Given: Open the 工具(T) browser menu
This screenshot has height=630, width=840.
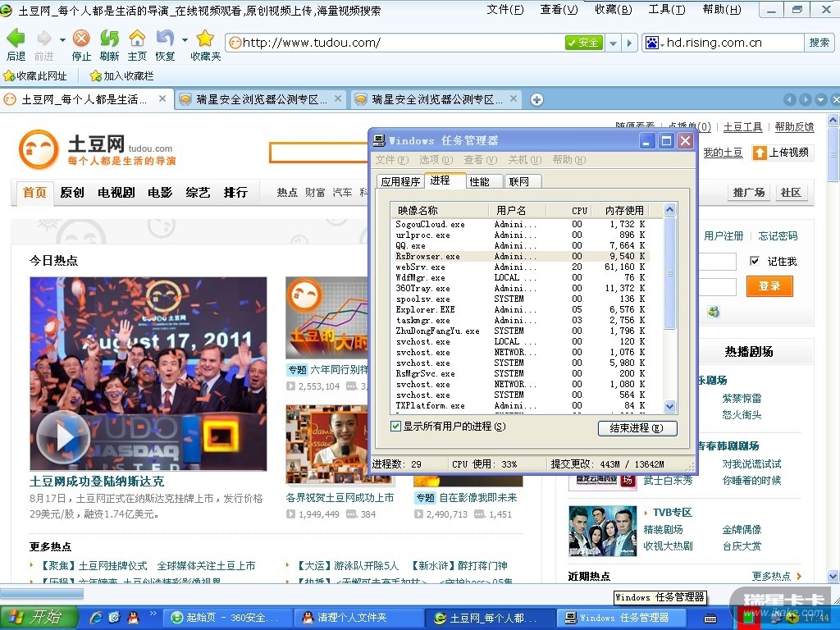Looking at the screenshot, I should (667, 9).
